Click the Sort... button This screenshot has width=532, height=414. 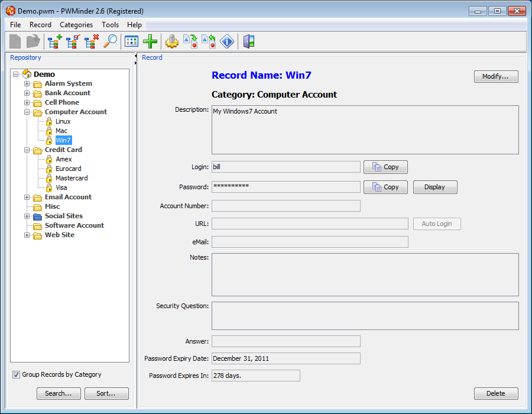tap(106, 393)
